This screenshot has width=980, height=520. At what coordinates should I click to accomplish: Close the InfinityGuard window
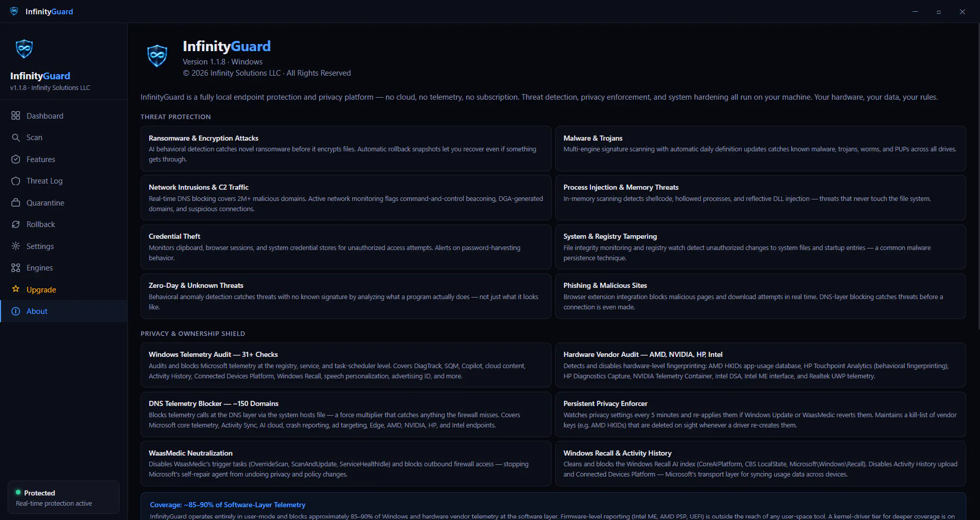point(962,11)
